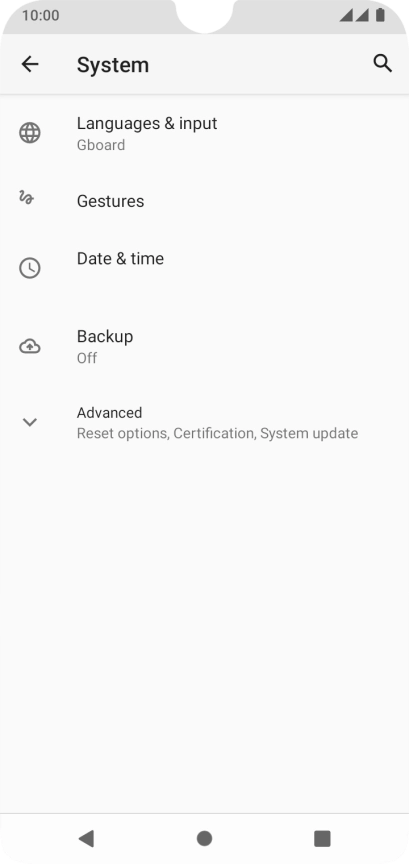Open Gestures settings entry
Screen dimensions: 409x864
click(204, 201)
